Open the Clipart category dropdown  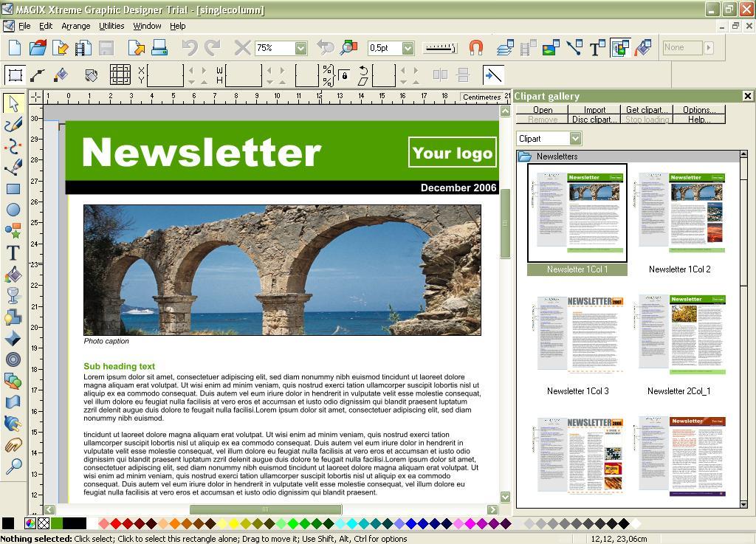(574, 138)
